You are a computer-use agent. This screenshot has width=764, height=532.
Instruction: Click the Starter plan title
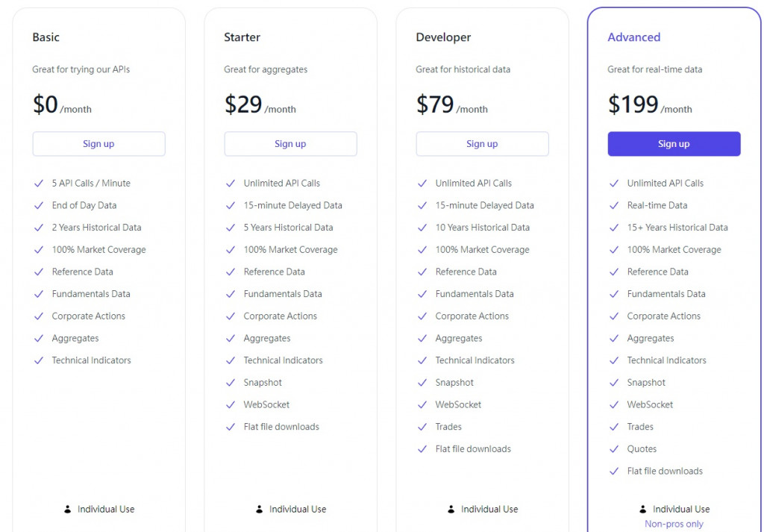tap(242, 37)
